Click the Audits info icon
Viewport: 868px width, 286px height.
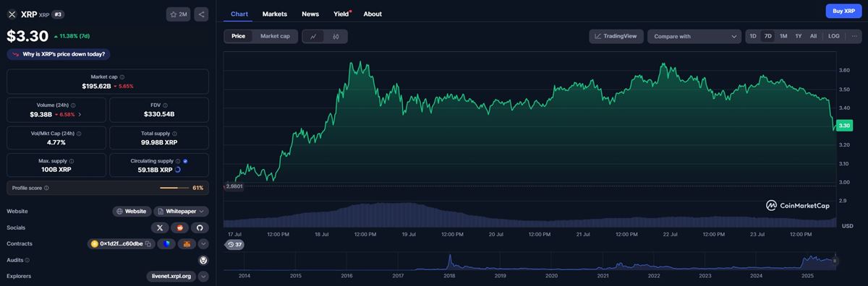pos(27,260)
